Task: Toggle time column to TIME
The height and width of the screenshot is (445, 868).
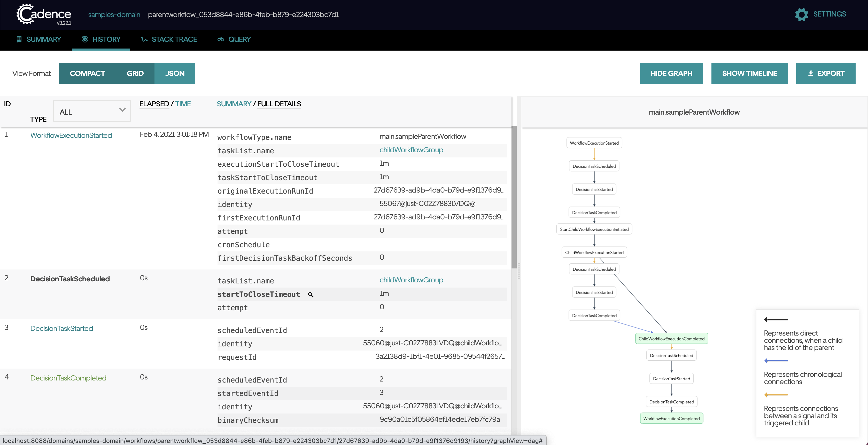Action: click(183, 104)
